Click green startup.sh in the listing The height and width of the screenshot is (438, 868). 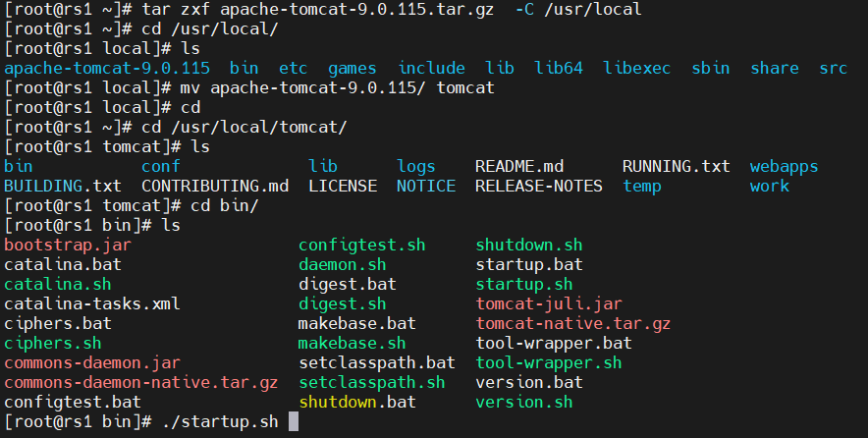(x=524, y=284)
